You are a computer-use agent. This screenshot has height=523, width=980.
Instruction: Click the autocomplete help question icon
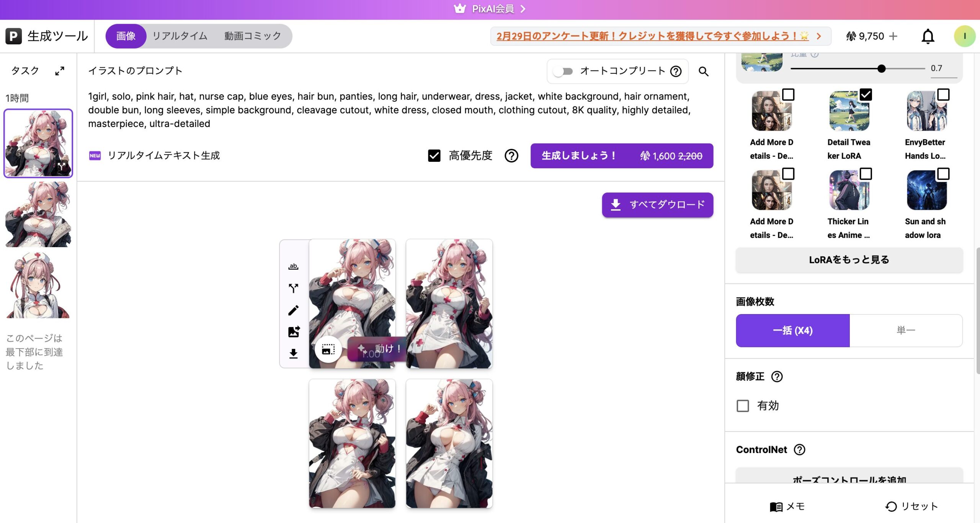click(x=676, y=72)
